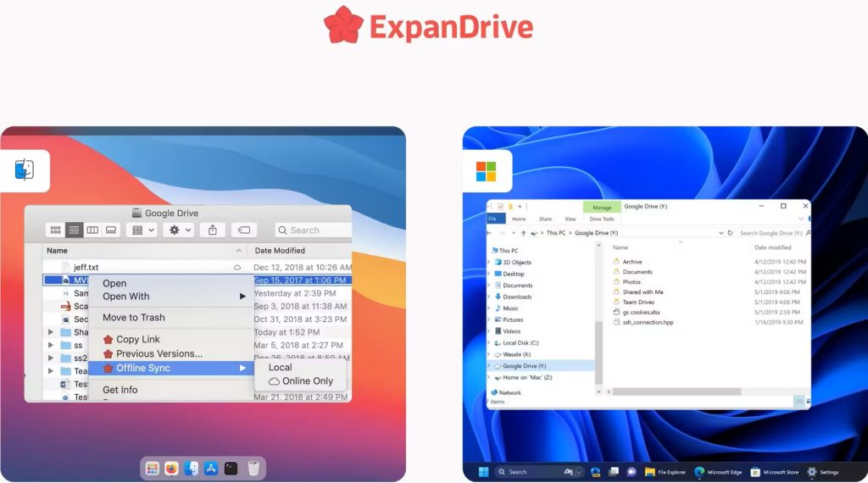
Task: Choose Open With in context menu
Action: coord(171,297)
